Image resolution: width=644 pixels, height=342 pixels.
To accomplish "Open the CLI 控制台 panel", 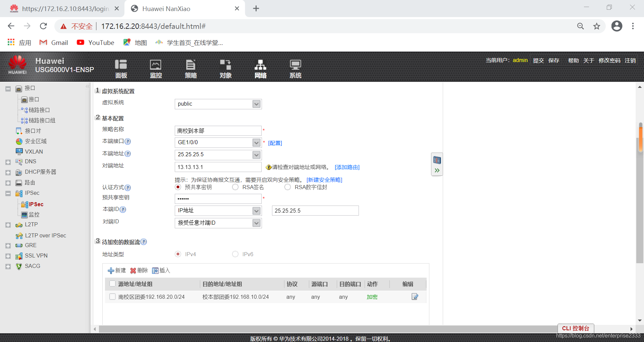I will (575, 329).
